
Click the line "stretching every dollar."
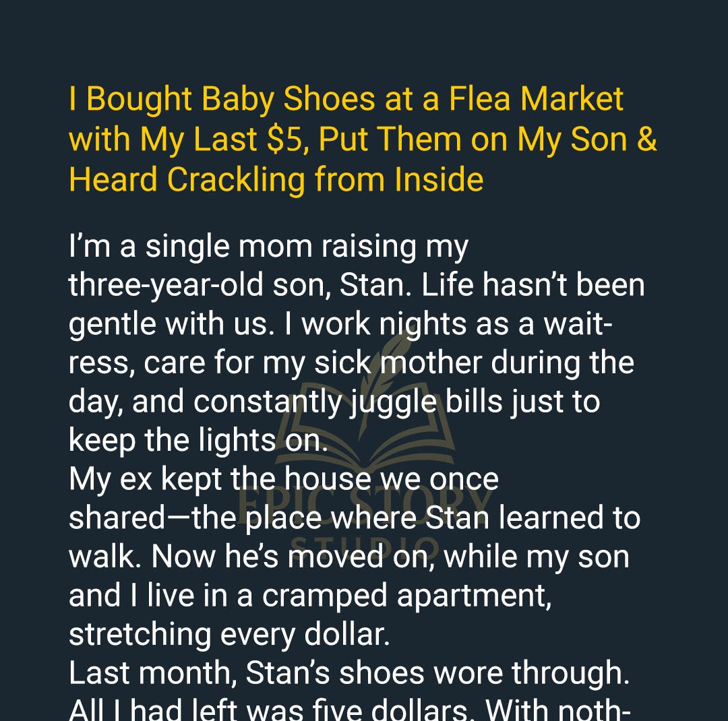(x=229, y=635)
